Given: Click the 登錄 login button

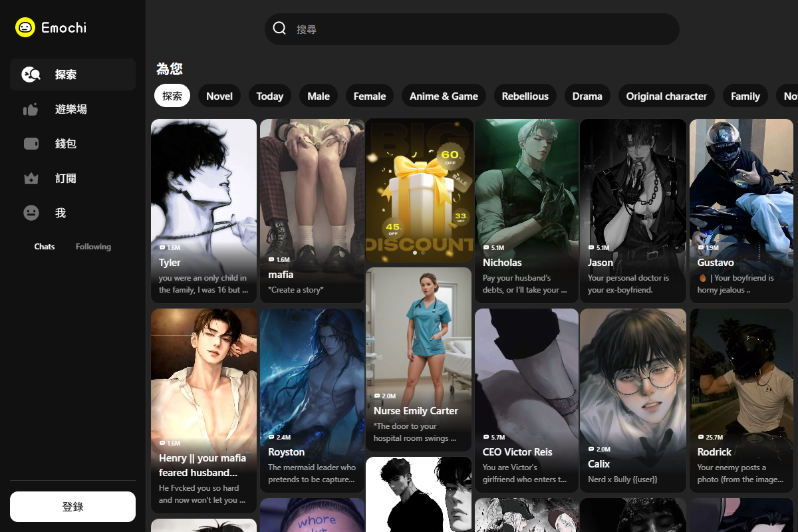Looking at the screenshot, I should coord(72,507).
